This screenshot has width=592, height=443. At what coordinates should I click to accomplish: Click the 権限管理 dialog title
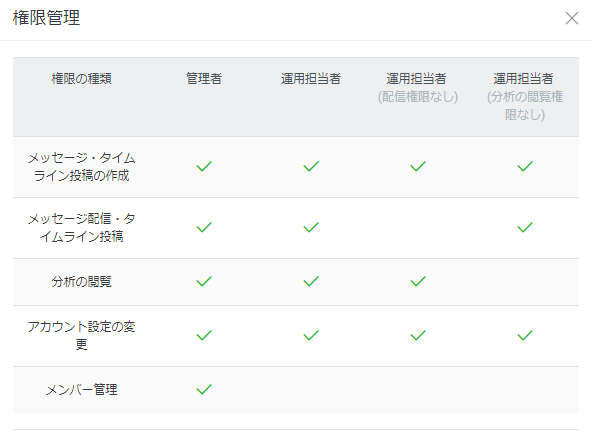[46, 18]
